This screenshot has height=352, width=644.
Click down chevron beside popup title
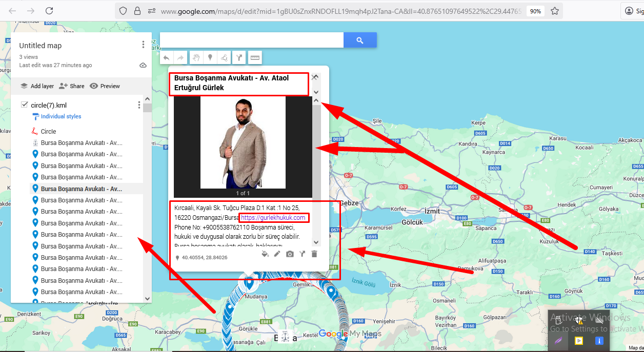pyautogui.click(x=316, y=92)
